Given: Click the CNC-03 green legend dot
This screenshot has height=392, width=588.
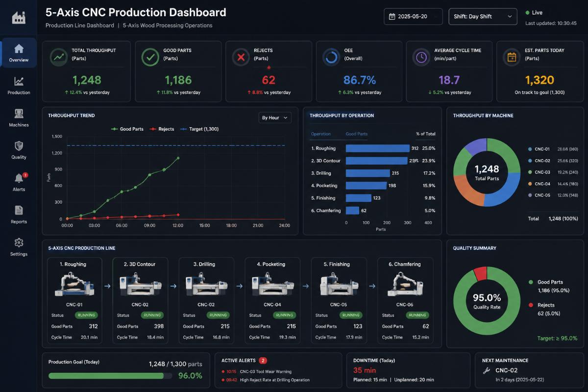Looking at the screenshot, I should 530,172.
